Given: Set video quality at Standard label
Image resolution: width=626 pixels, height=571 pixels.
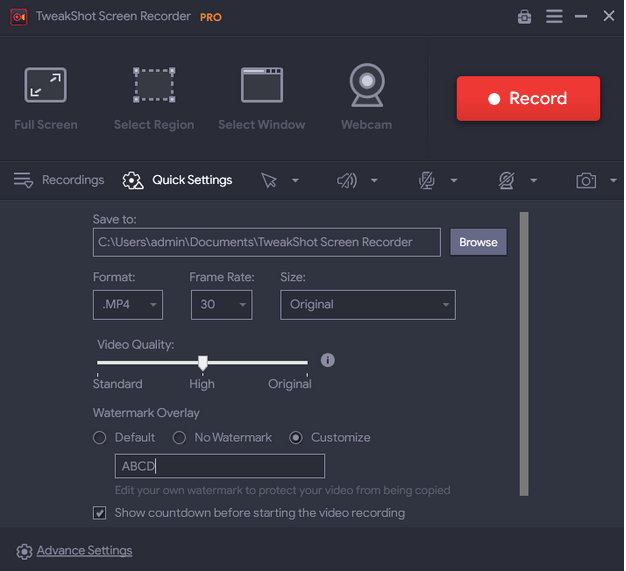Looking at the screenshot, I should pyautogui.click(x=117, y=384).
